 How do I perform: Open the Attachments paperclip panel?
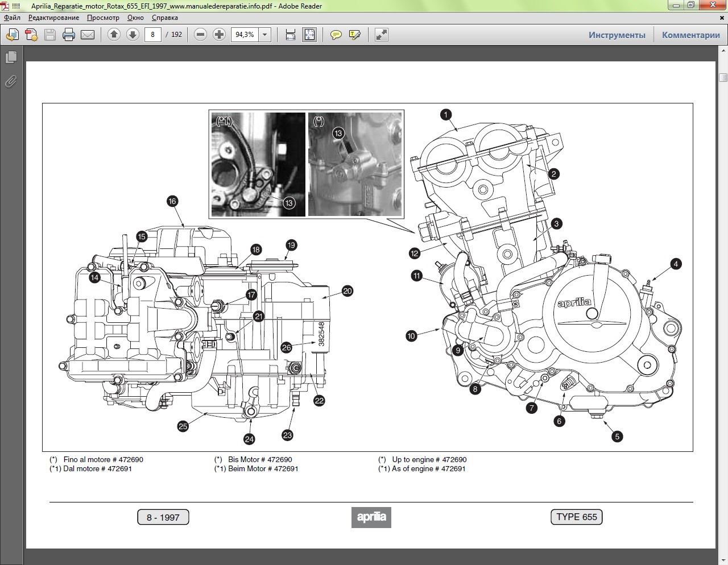[11, 82]
